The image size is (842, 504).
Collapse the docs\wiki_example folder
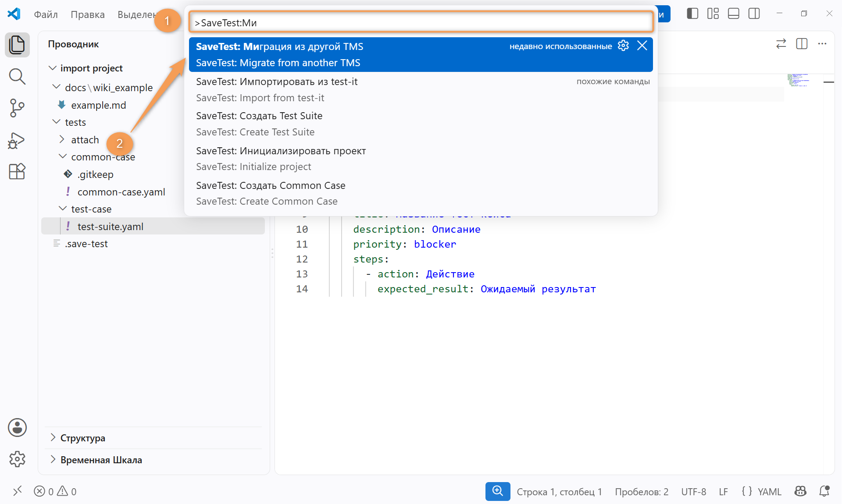[x=57, y=87]
